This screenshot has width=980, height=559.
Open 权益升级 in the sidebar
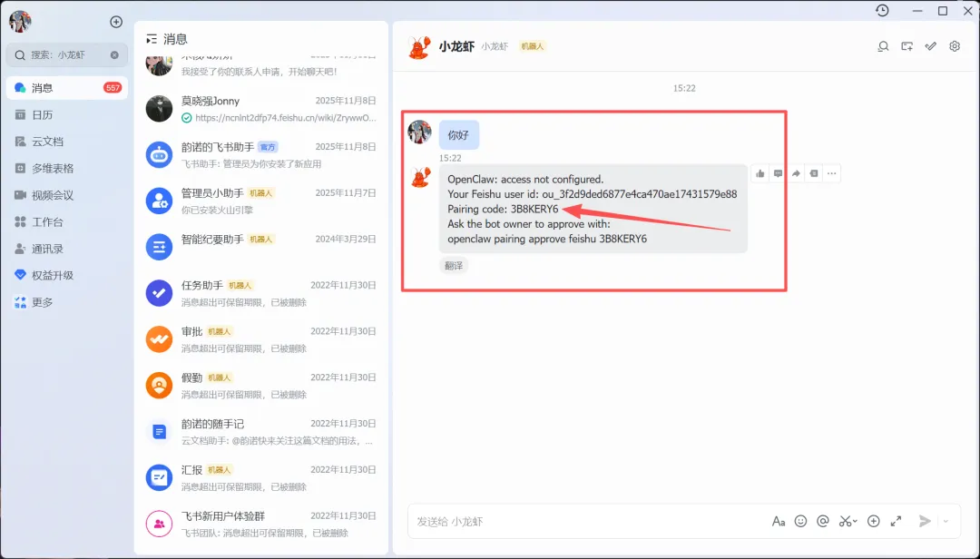[x=67, y=275]
